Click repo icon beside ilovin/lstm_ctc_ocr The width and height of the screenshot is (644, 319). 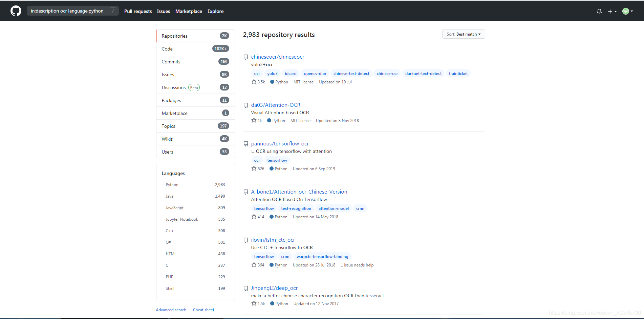(246, 240)
